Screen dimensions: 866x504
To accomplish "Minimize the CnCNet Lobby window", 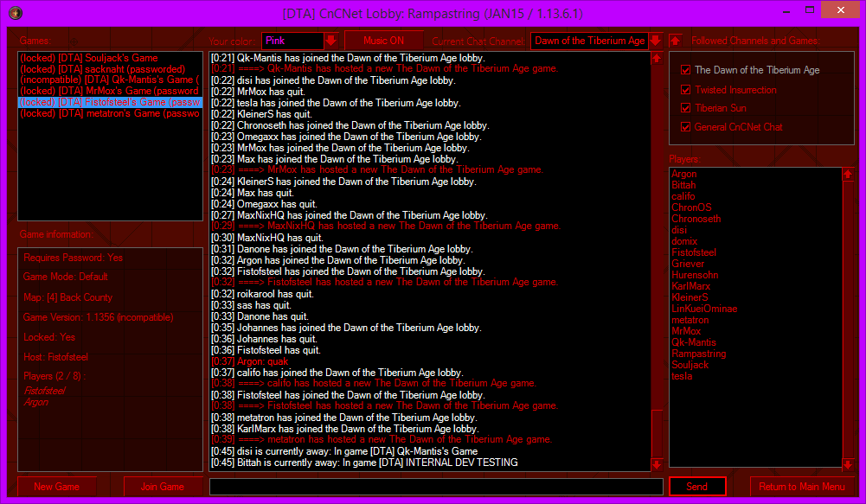I will click(786, 10).
